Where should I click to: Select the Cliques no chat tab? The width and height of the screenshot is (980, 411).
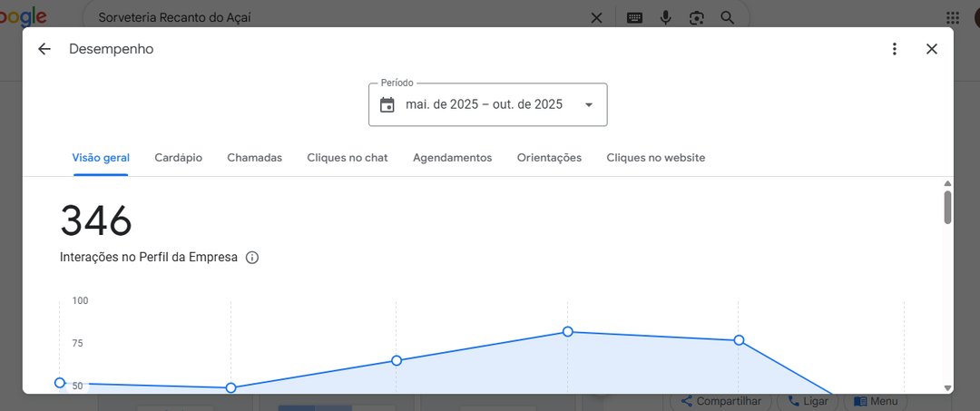[x=347, y=158]
